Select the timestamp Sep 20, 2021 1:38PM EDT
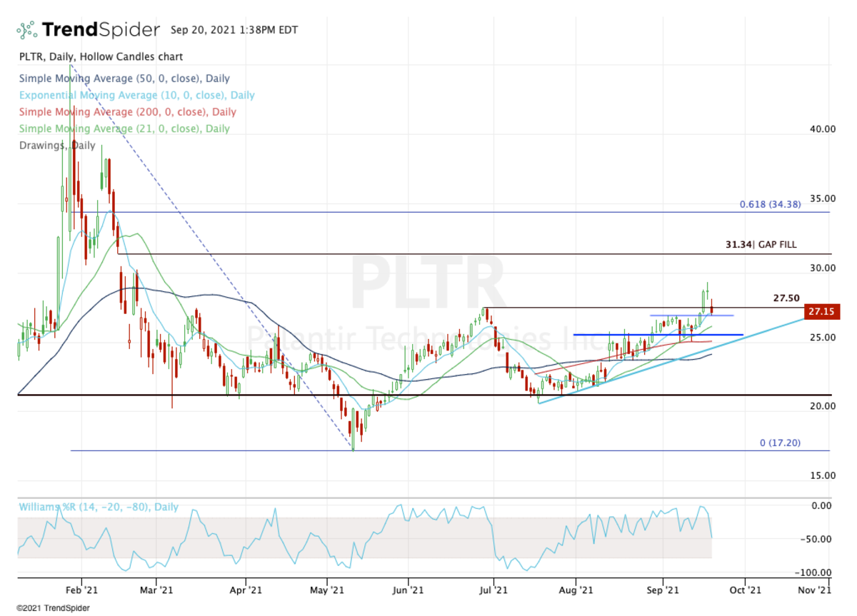The width and height of the screenshot is (857, 616). [234, 30]
